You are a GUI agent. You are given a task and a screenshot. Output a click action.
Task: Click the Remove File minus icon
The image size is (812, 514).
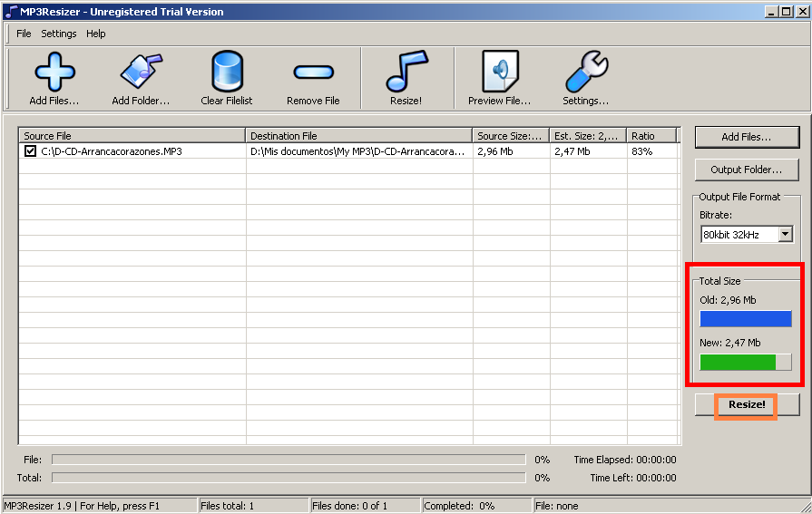pos(313,72)
